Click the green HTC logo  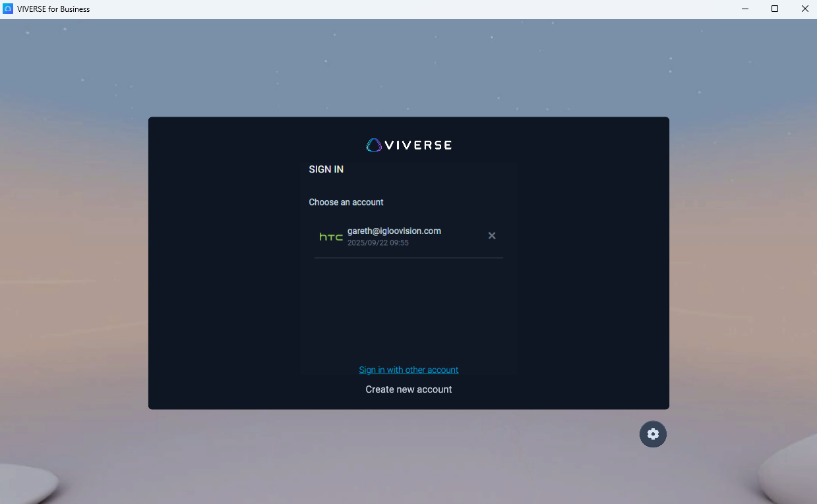[x=331, y=237]
